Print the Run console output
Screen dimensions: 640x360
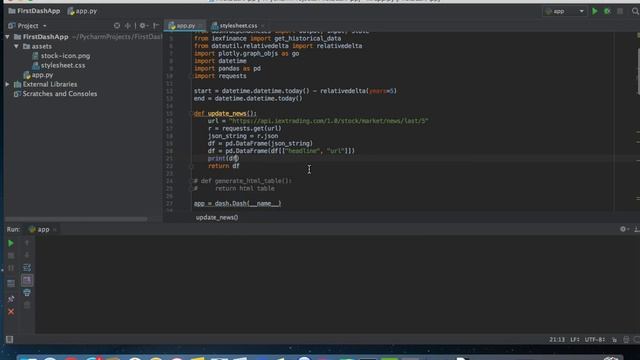pos(27,293)
